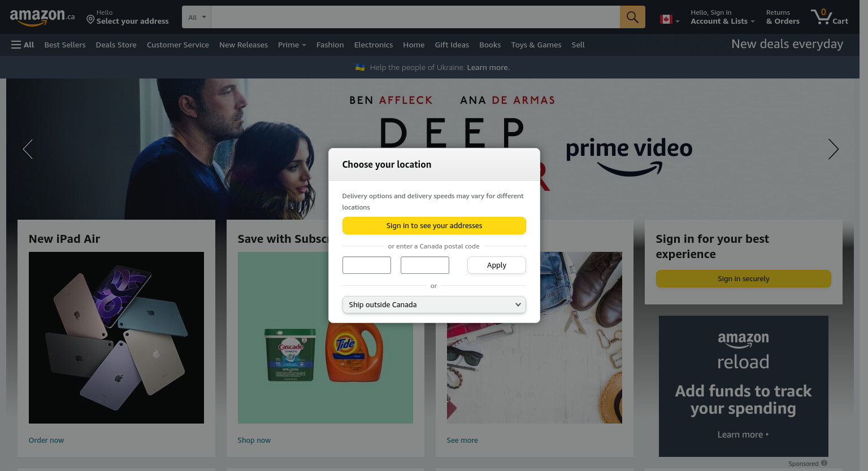Go to New Releases
The height and width of the screenshot is (471, 868).
pyautogui.click(x=244, y=45)
